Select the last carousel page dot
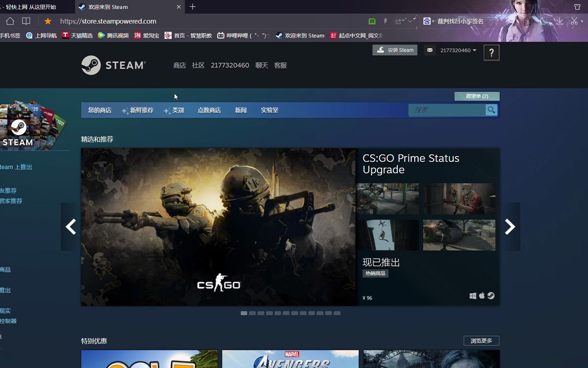Screen dimensions: 588x368 337,313
